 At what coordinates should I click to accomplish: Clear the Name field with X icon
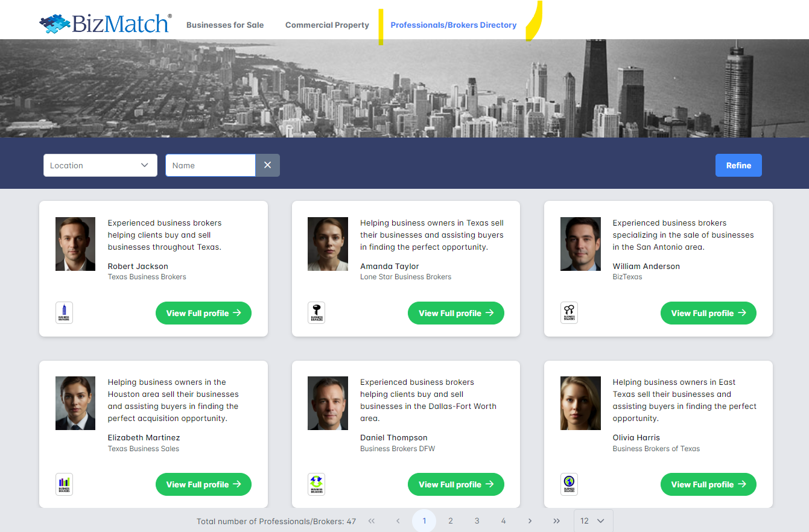[267, 165]
